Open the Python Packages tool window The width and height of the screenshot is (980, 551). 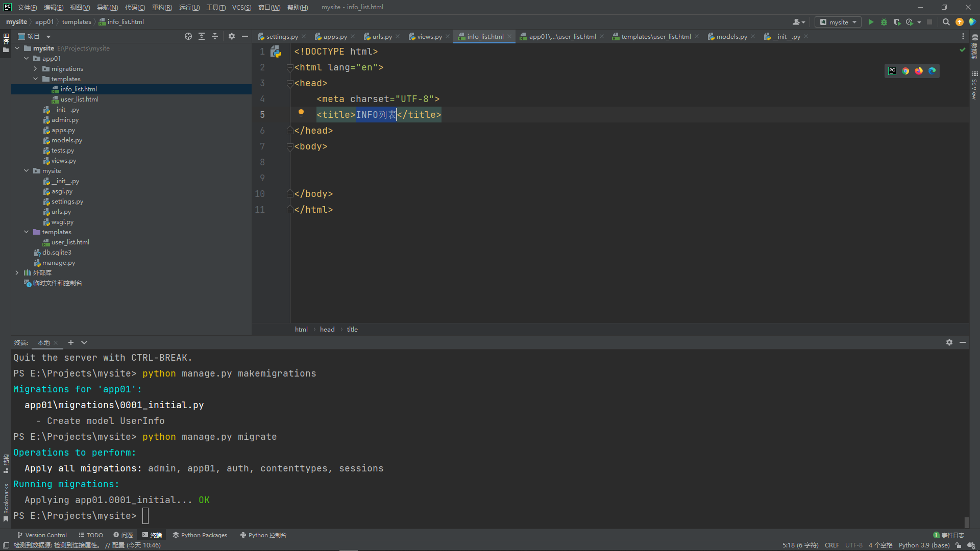click(x=200, y=535)
